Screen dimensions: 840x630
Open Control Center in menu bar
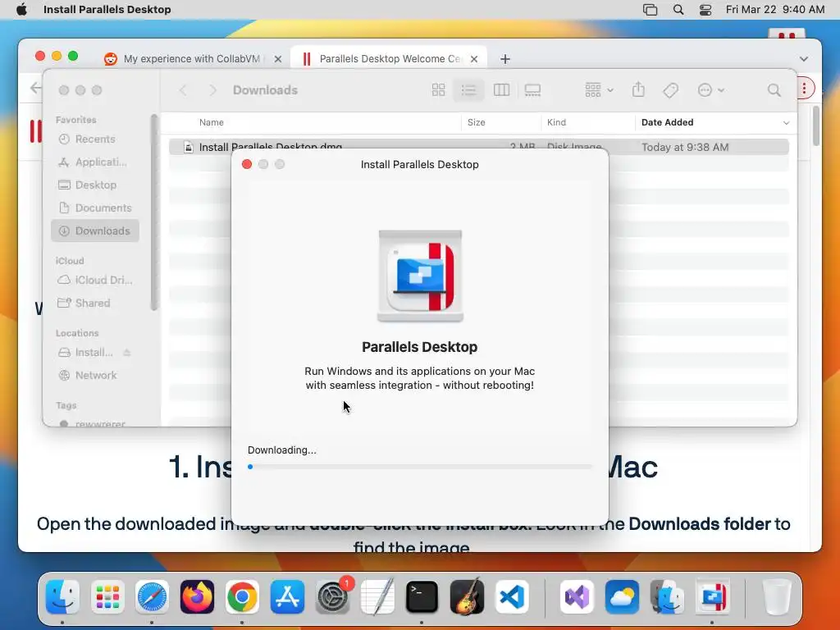tap(705, 10)
